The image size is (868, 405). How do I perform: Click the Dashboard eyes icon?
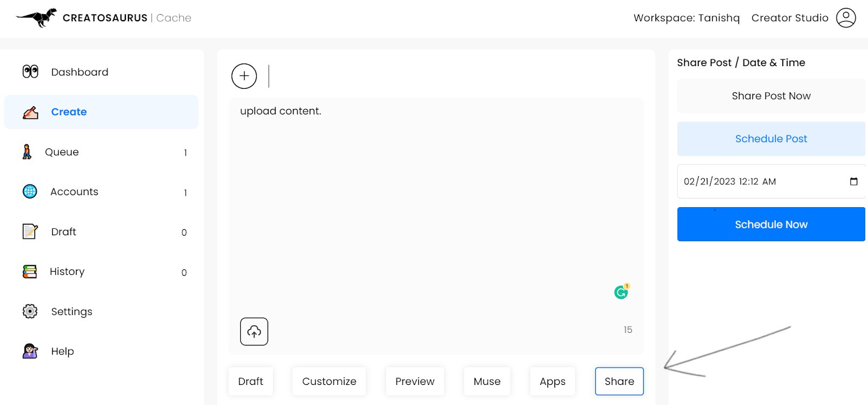tap(30, 72)
